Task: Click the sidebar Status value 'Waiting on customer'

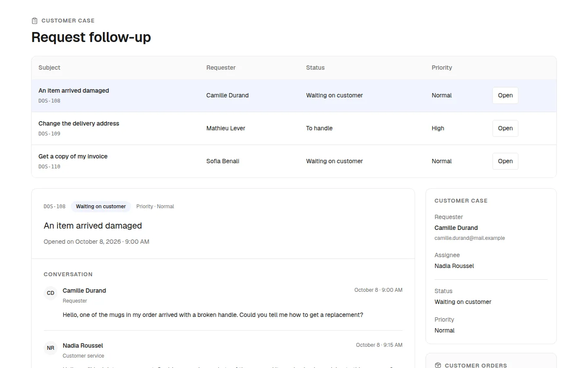Action: pyautogui.click(x=463, y=302)
